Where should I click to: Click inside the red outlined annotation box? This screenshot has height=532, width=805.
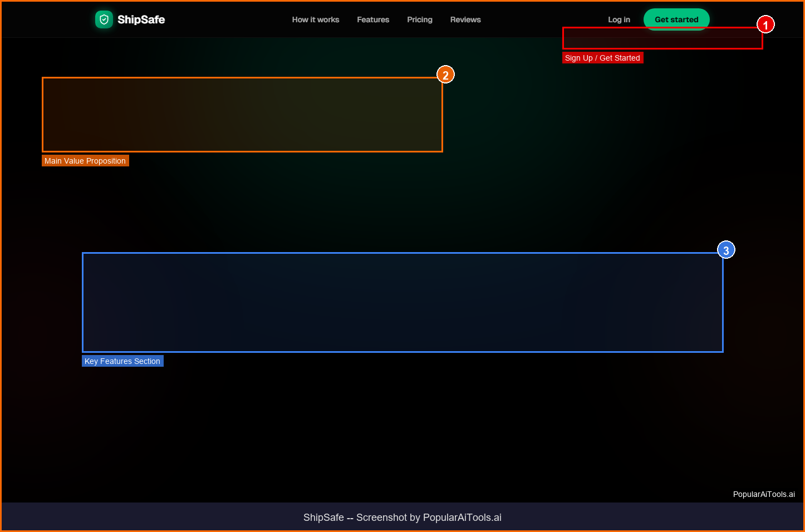click(x=662, y=40)
